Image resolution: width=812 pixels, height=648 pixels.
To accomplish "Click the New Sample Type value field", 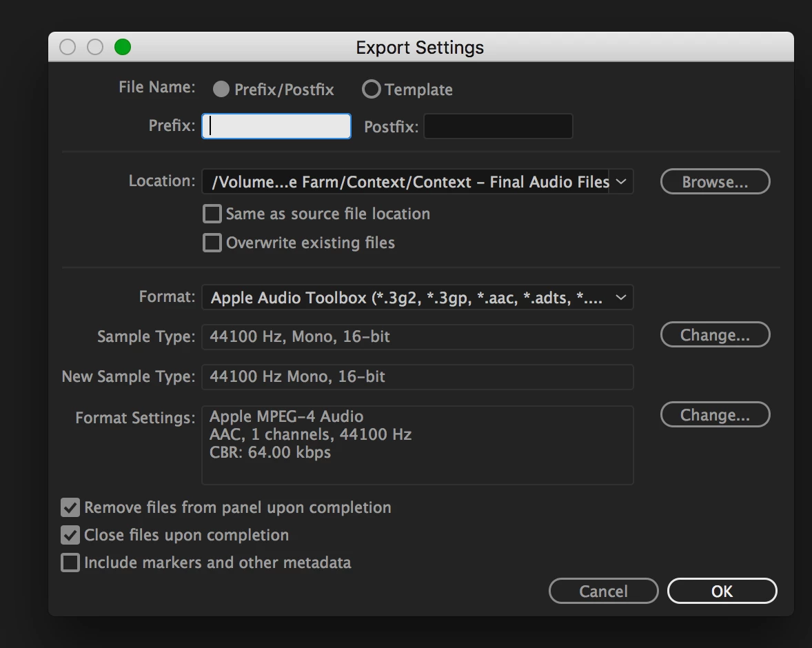I will click(x=417, y=377).
